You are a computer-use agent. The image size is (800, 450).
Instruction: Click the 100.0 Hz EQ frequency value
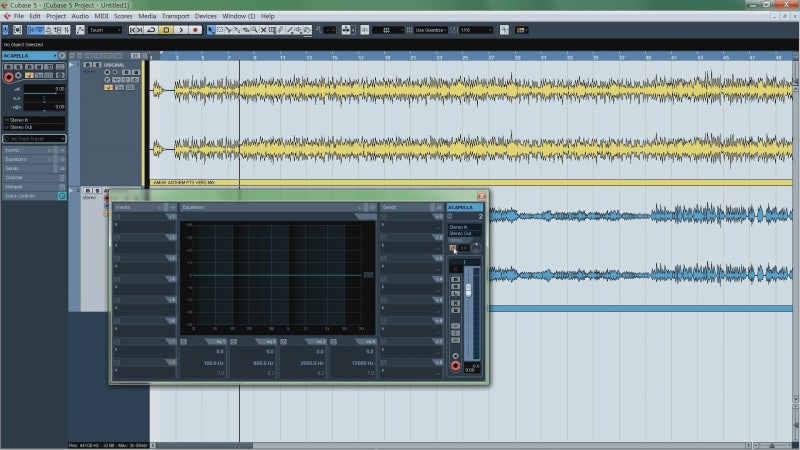click(213, 363)
